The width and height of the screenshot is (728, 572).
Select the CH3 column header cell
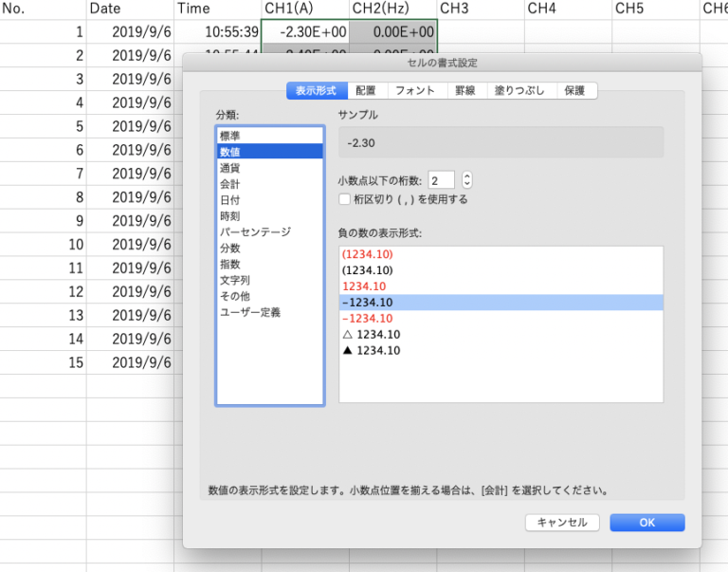pos(481,9)
